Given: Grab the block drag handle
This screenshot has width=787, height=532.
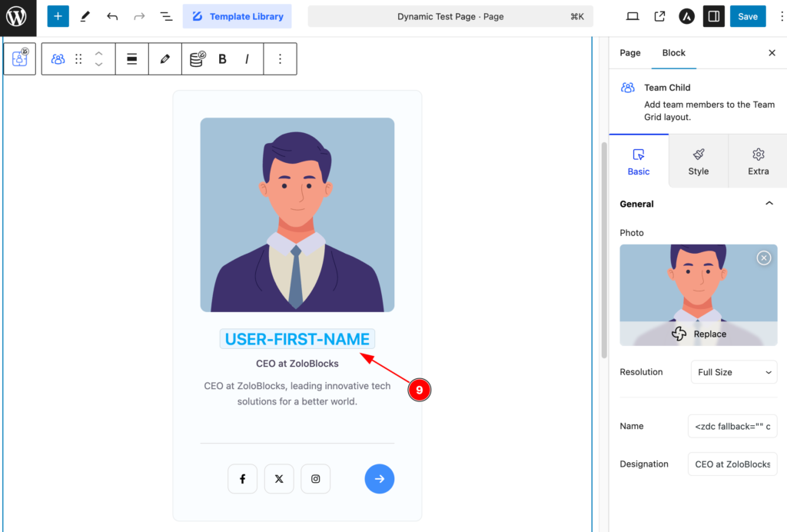Looking at the screenshot, I should click(79, 59).
